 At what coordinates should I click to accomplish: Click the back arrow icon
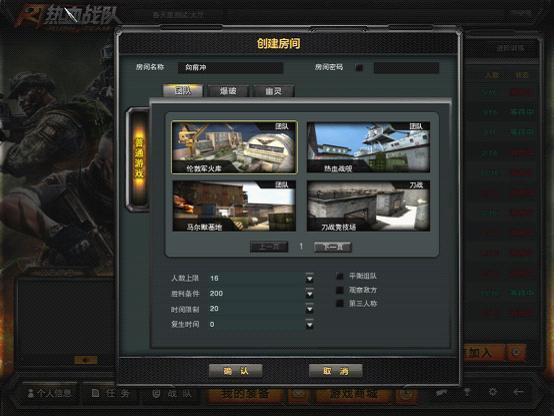point(518,392)
